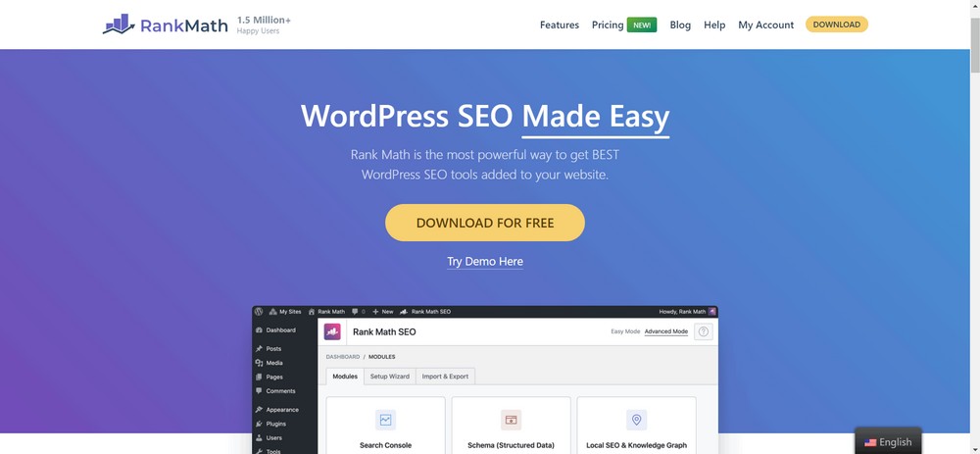Click the Search Console module title
The height and width of the screenshot is (454, 980).
(385, 445)
